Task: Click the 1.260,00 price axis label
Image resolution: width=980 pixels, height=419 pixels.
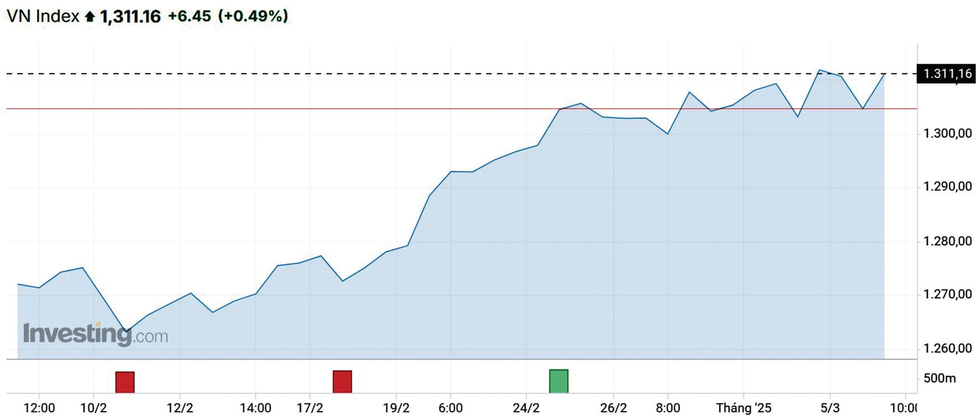Action: click(947, 348)
